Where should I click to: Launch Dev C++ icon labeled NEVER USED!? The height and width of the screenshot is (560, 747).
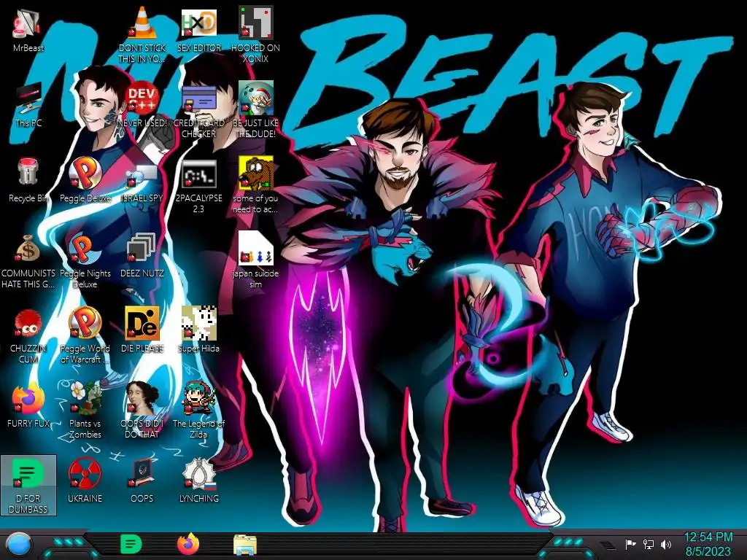(x=142, y=98)
